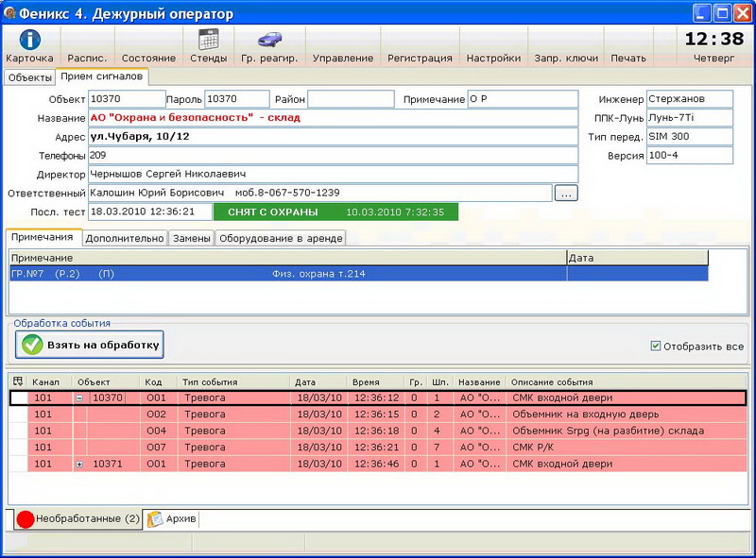Open the Карточка info icon
Screen dimensions: 756x558
(x=29, y=40)
